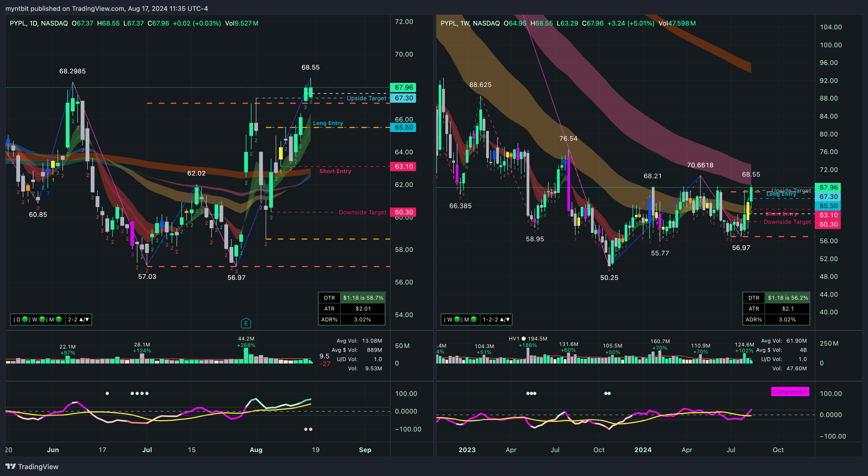Click the 70.6618 high label on weekly chart
868x476 pixels.
coord(700,165)
